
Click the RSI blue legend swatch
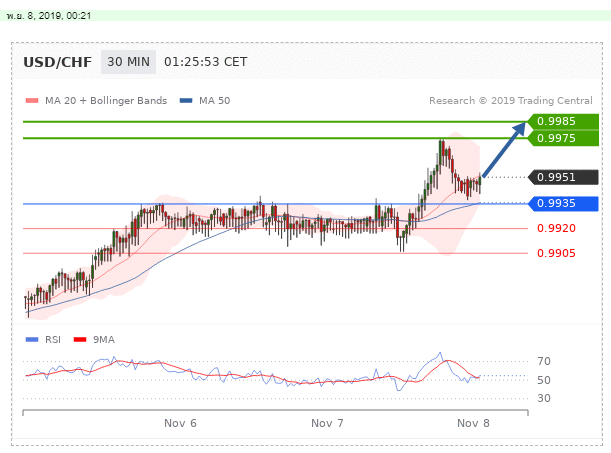pos(32,340)
